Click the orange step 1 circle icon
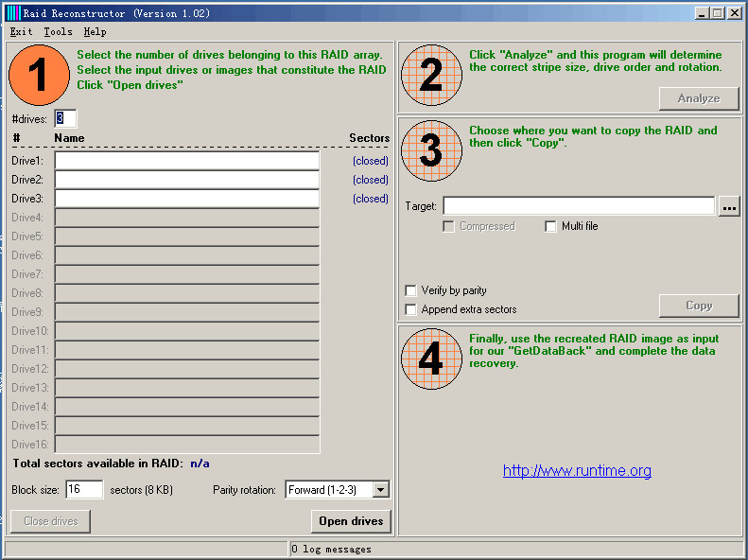The width and height of the screenshot is (748, 560). (39, 75)
